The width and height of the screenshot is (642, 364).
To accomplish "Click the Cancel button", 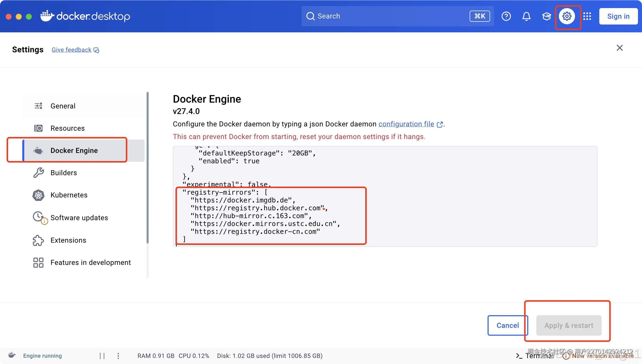I will (x=507, y=325).
